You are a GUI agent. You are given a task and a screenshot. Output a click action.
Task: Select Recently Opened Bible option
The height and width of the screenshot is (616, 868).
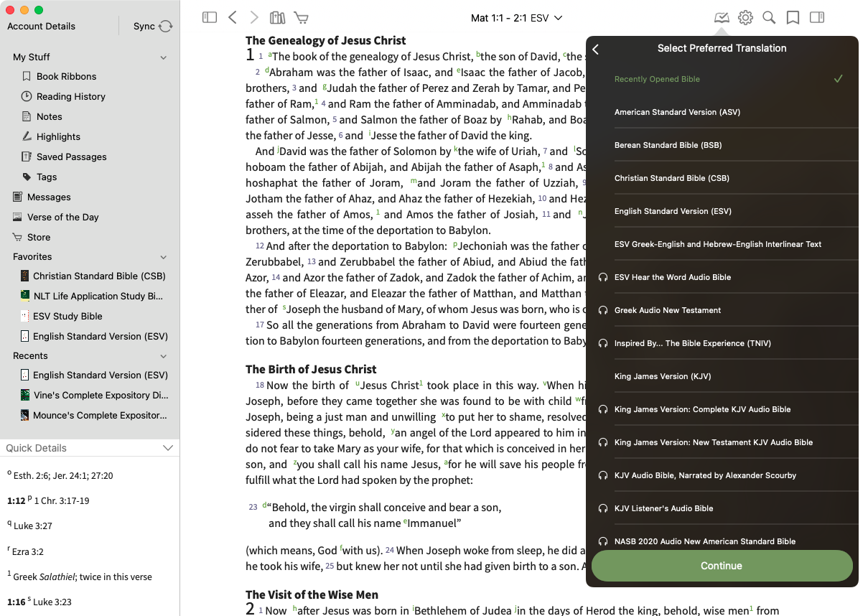click(x=657, y=79)
